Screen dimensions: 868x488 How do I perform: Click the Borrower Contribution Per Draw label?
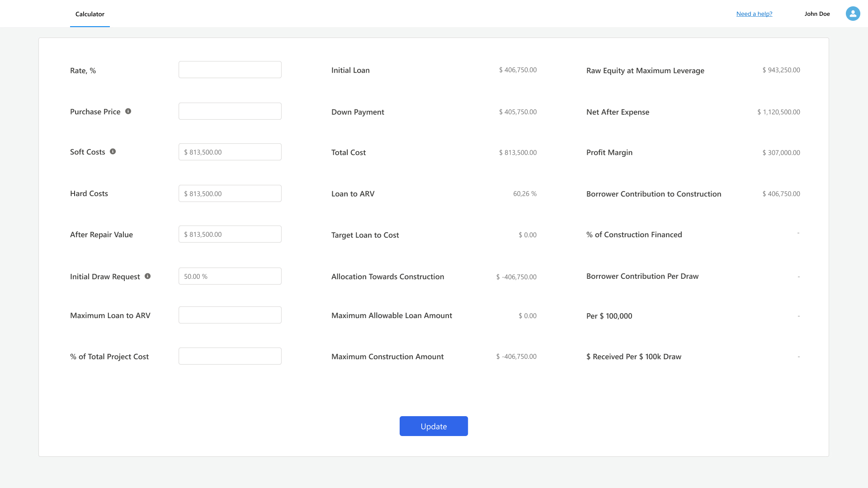click(642, 276)
